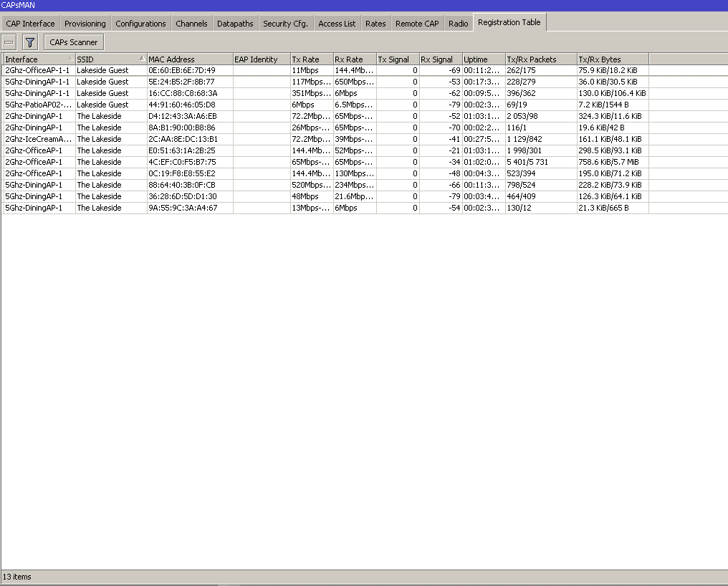Switch to the Configurations tab

(x=140, y=22)
